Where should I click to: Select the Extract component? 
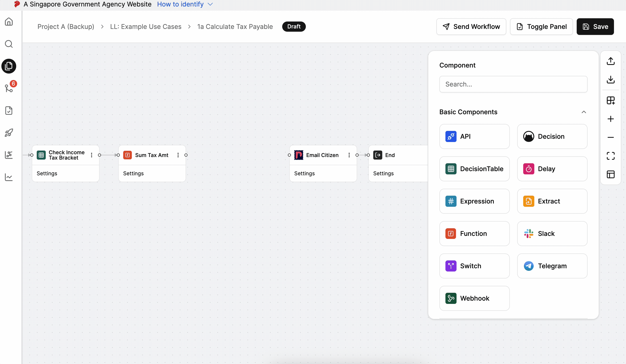click(x=552, y=201)
